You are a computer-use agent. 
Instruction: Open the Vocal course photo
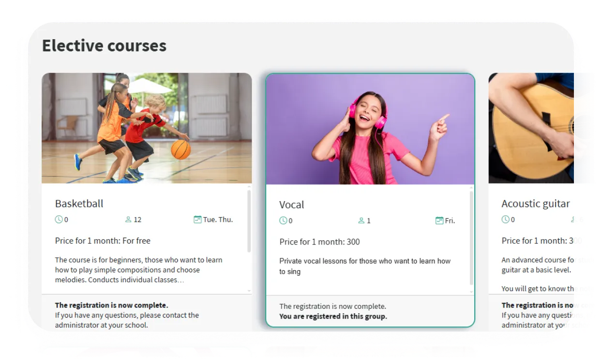click(370, 129)
